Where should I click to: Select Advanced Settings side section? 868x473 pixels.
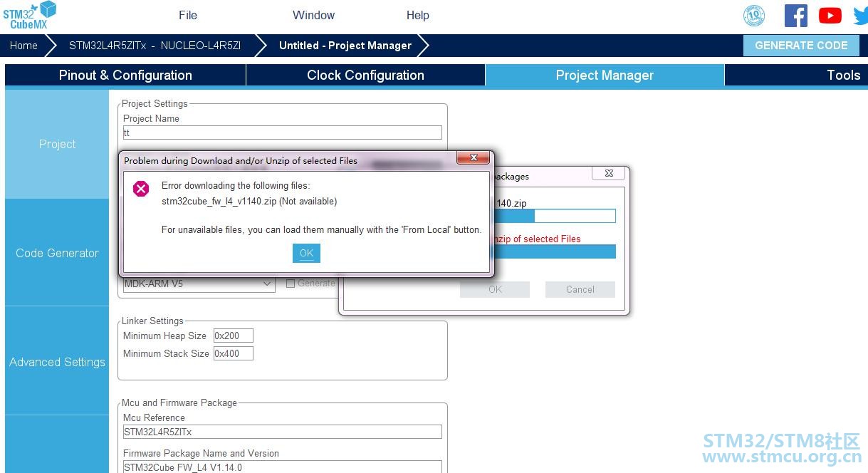click(x=57, y=362)
